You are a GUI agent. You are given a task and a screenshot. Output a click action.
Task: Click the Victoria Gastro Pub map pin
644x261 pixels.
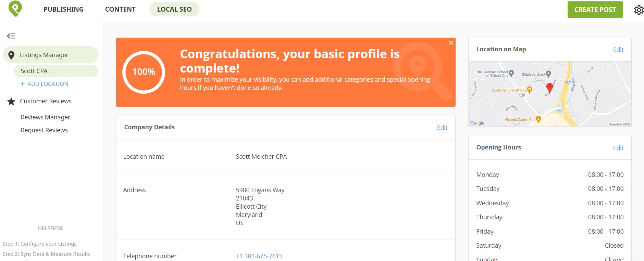pyautogui.click(x=538, y=119)
